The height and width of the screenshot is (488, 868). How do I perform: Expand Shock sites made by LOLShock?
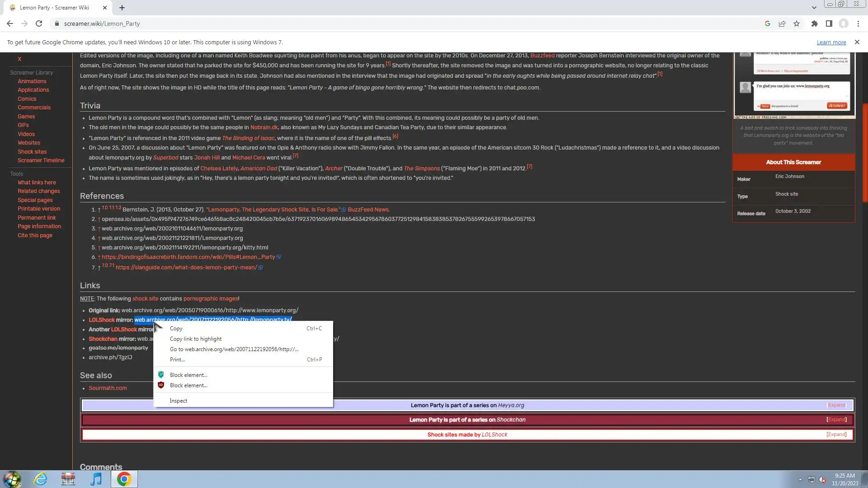(x=836, y=435)
